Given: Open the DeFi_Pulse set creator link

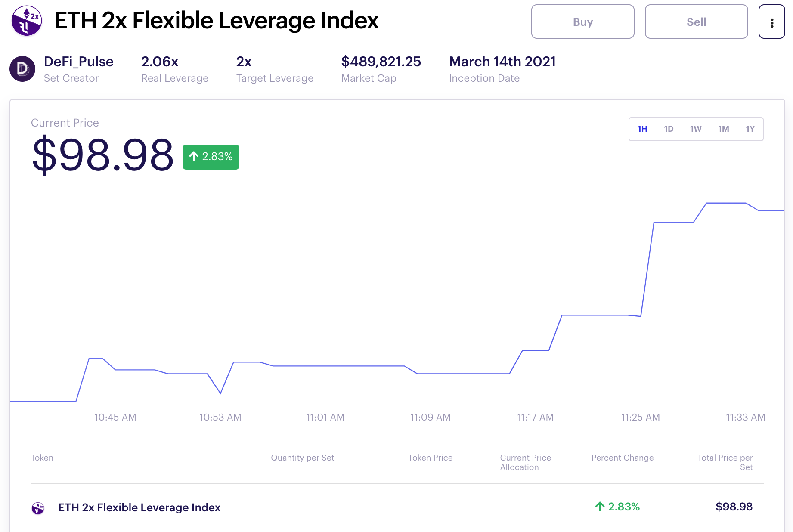Looking at the screenshot, I should tap(78, 62).
